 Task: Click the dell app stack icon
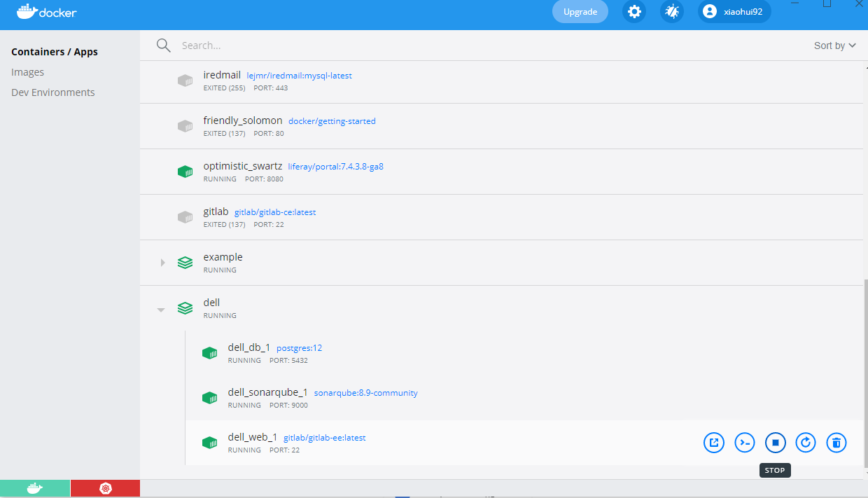coord(185,308)
